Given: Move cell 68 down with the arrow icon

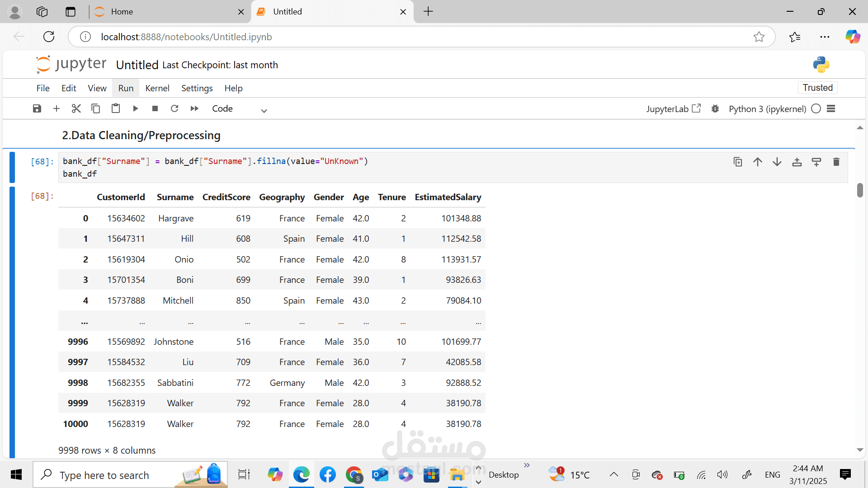Looking at the screenshot, I should [777, 162].
